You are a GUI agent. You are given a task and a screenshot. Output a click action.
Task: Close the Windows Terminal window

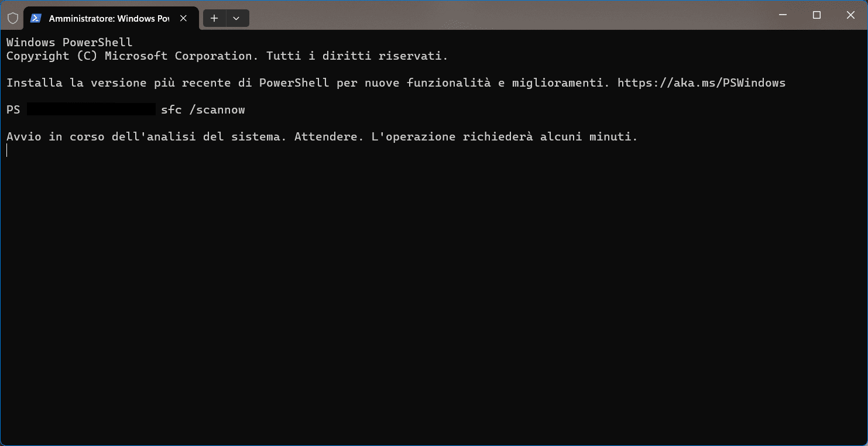pyautogui.click(x=850, y=15)
